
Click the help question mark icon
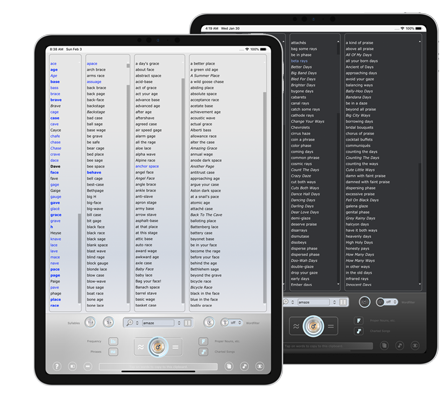[x=57, y=366]
